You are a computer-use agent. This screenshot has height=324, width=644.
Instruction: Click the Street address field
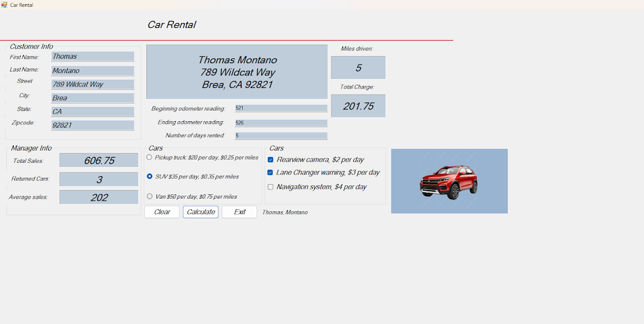(92, 84)
